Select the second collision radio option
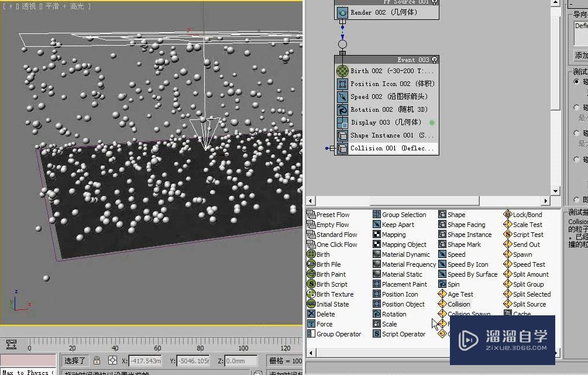The height and width of the screenshot is (375, 588). point(576,107)
